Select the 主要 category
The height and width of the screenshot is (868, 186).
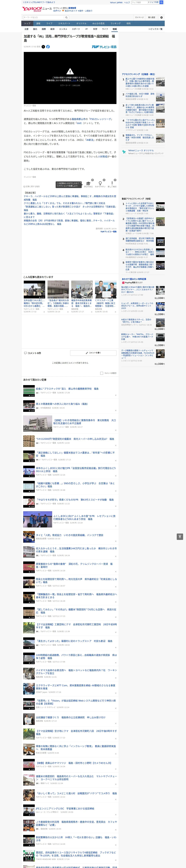[26, 29]
